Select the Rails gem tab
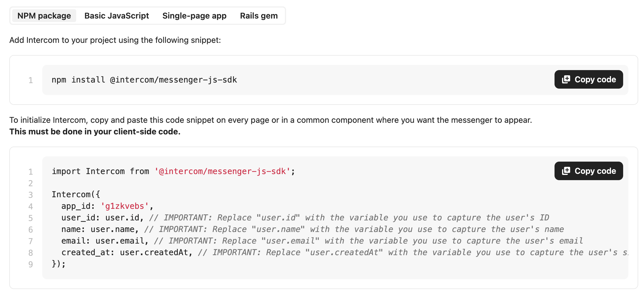Image resolution: width=644 pixels, height=296 pixels. (x=259, y=16)
